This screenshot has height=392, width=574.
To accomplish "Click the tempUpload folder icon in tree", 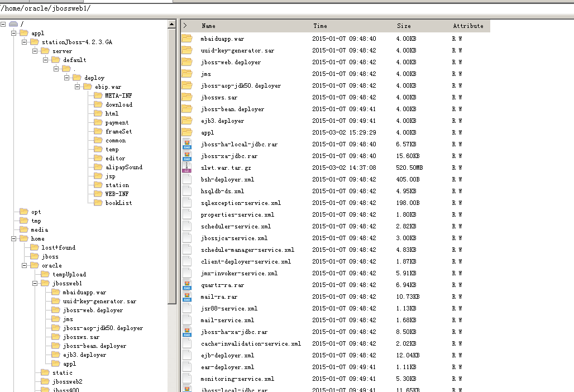I will point(45,274).
